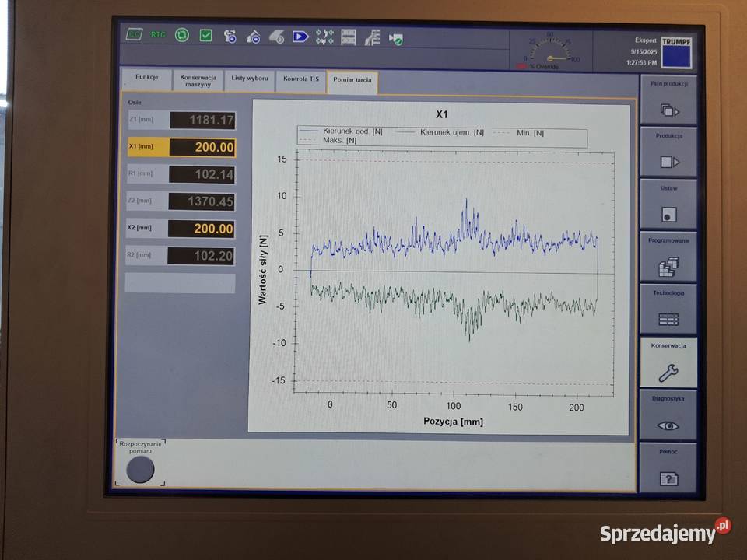Go to the Listy wyboru tab
Image resolution: width=747 pixels, height=560 pixels.
coord(250,81)
